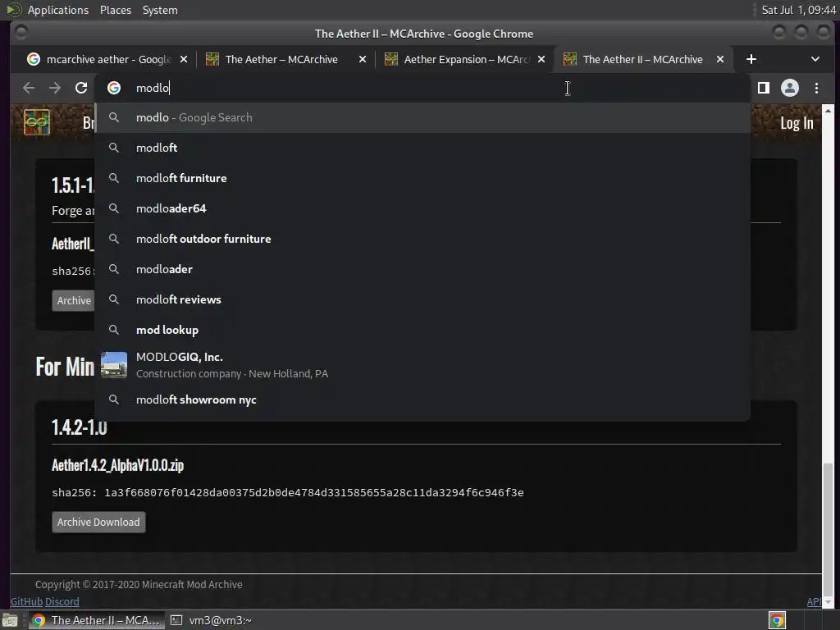The image size is (840, 630).
Task: Open the GitHub footer link
Action: coord(26,601)
